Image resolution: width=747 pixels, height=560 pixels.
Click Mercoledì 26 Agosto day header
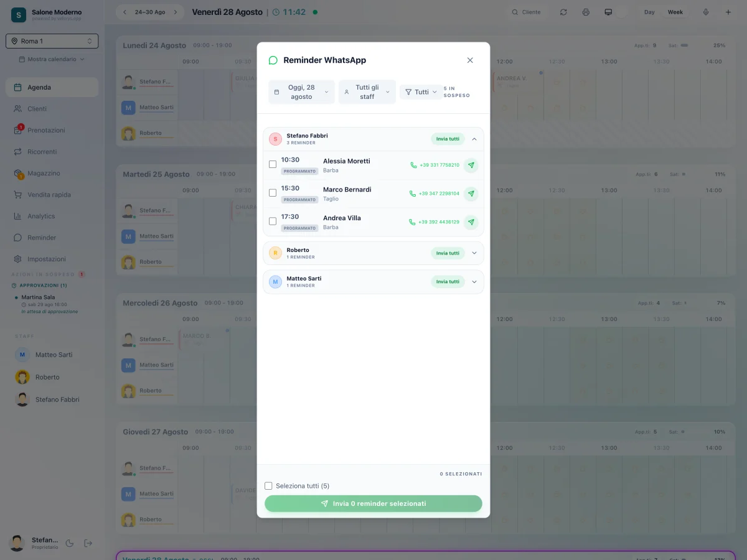[160, 303]
